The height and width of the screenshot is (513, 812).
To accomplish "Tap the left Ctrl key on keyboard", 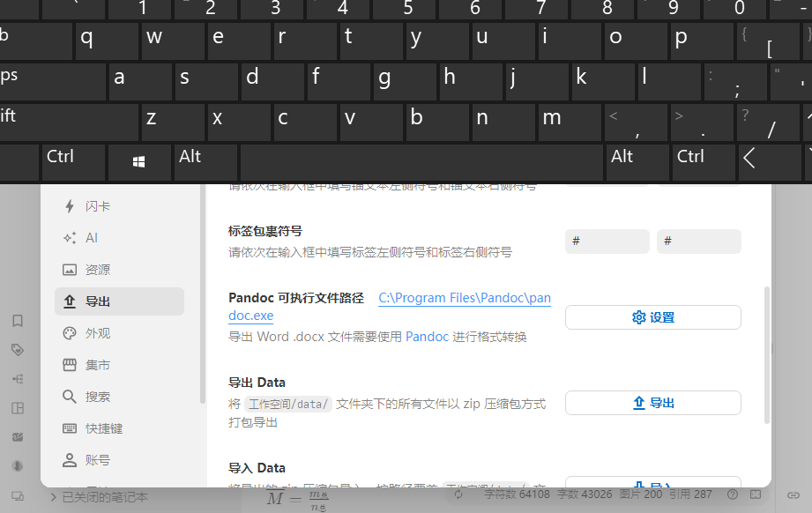I will click(73, 162).
